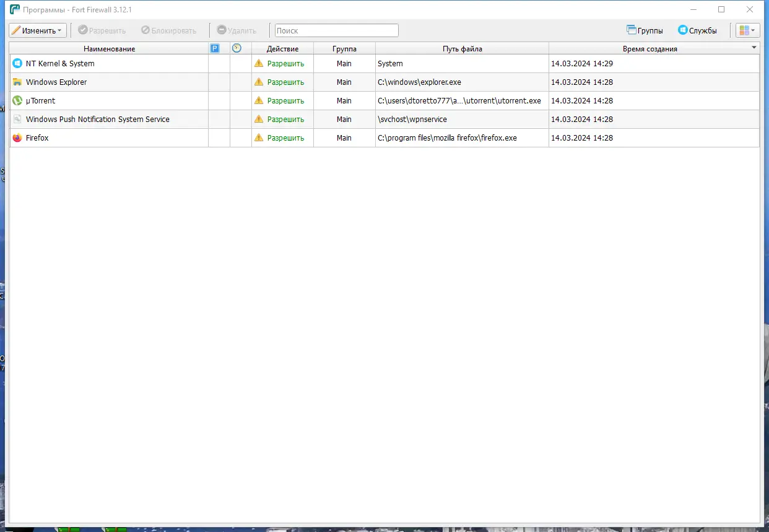Select the µTorrent row name
The image size is (769, 532).
[x=40, y=101]
